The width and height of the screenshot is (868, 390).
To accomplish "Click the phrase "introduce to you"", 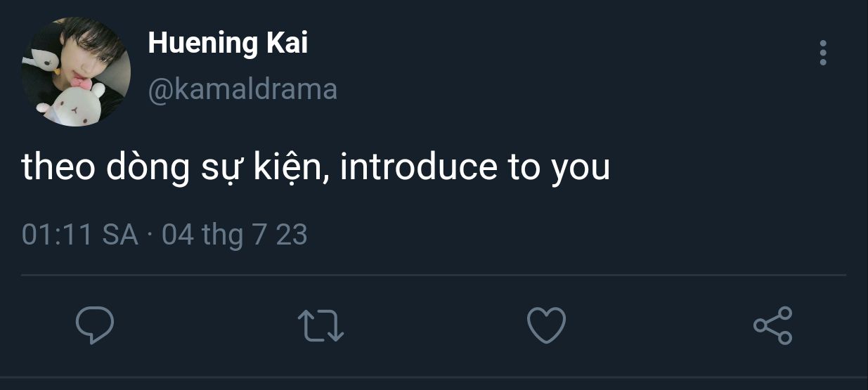I will click(474, 169).
